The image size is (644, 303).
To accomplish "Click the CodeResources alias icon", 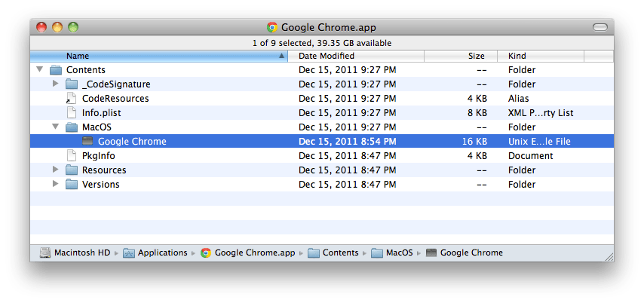I will [72, 99].
